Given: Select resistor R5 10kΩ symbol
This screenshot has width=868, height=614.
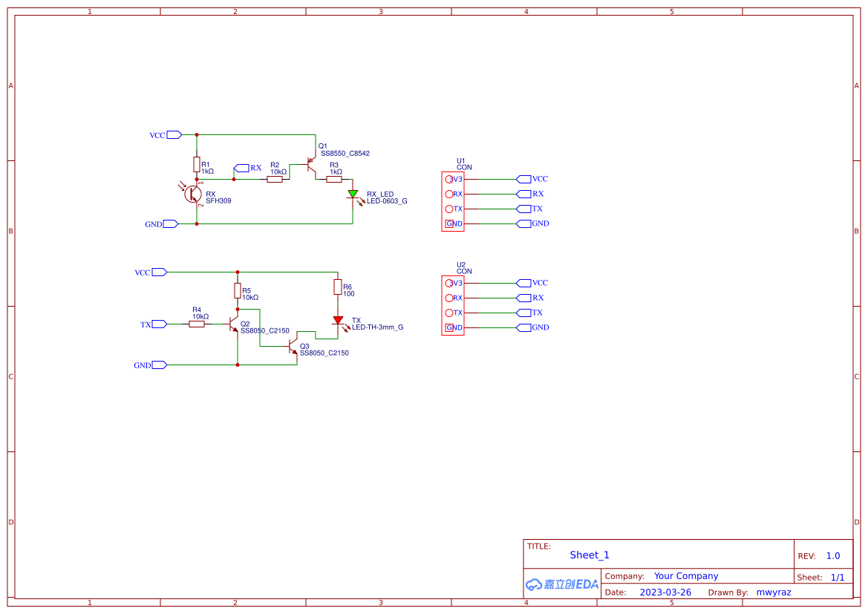Looking at the screenshot, I should click(238, 292).
